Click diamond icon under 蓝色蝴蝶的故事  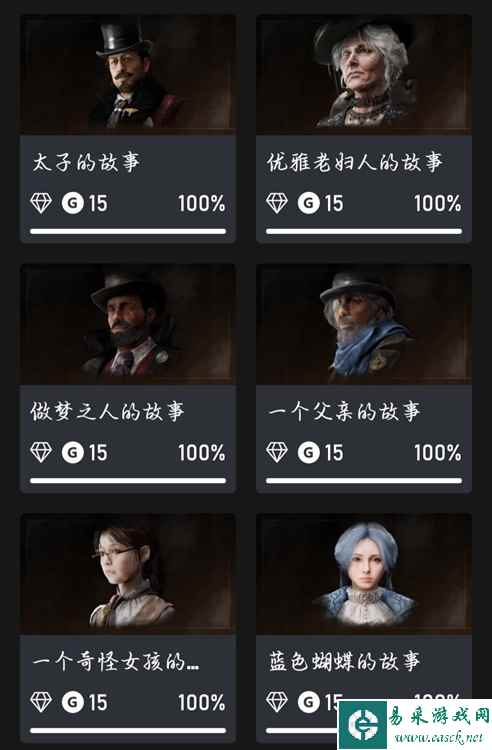[277, 702]
